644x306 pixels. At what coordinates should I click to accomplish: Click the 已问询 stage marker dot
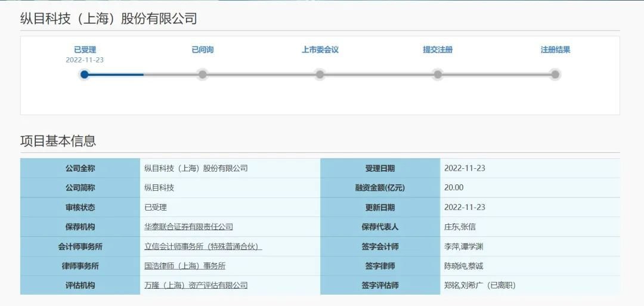pyautogui.click(x=203, y=75)
